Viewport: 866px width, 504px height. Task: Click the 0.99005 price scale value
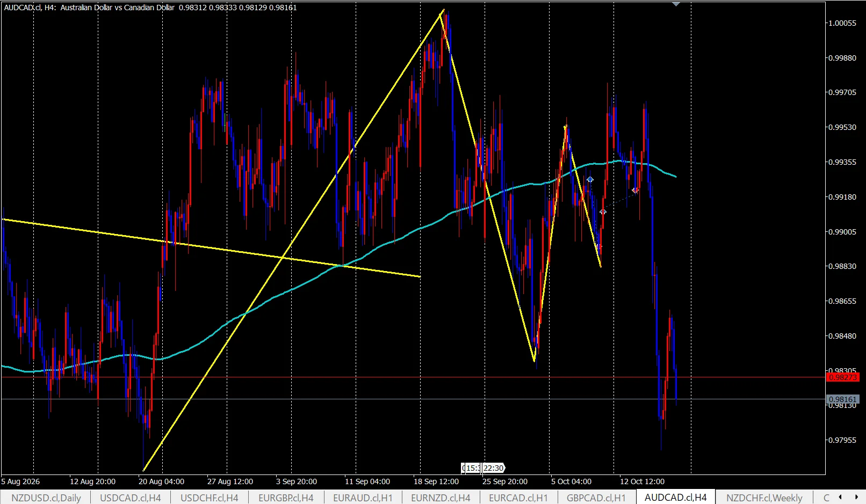pyautogui.click(x=842, y=232)
